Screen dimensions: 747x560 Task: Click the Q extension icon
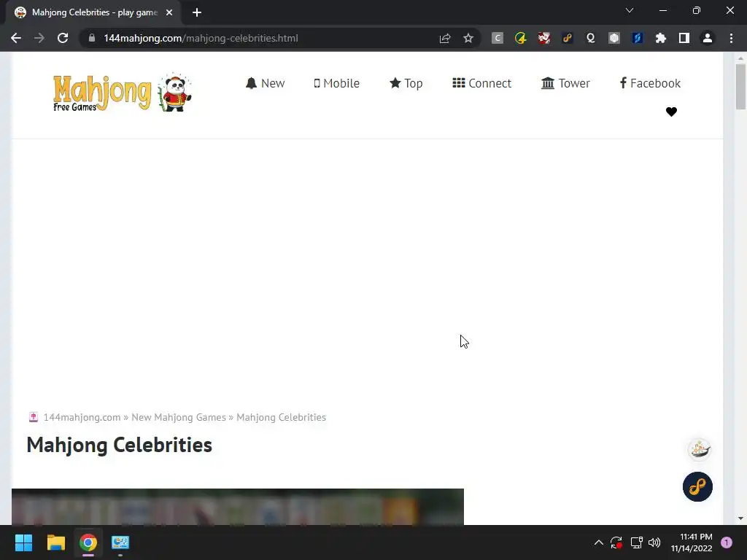[591, 38]
